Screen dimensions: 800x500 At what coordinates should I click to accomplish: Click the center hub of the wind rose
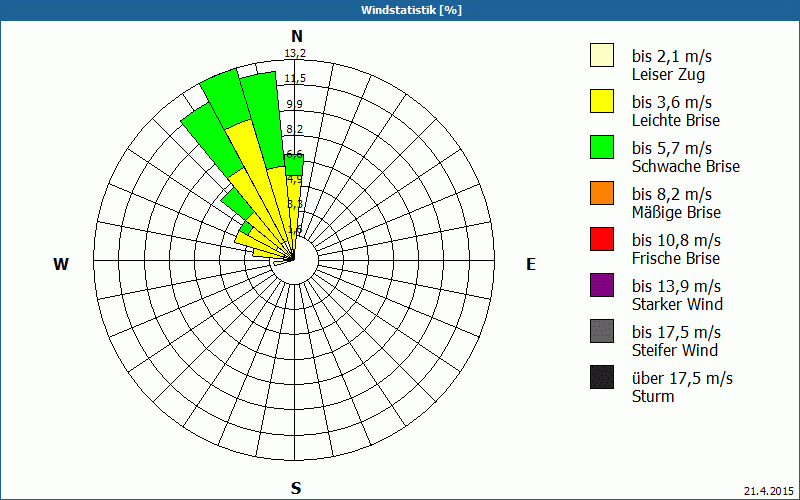click(294, 260)
